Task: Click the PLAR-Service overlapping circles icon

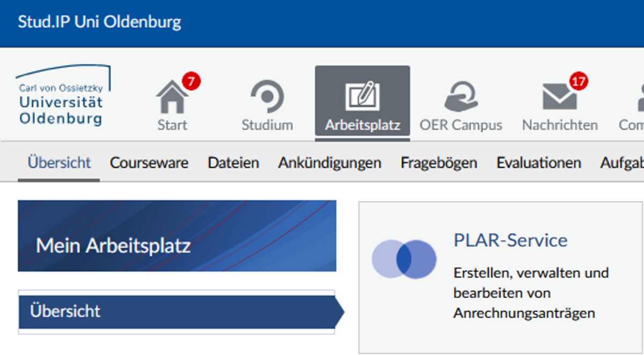Action: pos(404,259)
